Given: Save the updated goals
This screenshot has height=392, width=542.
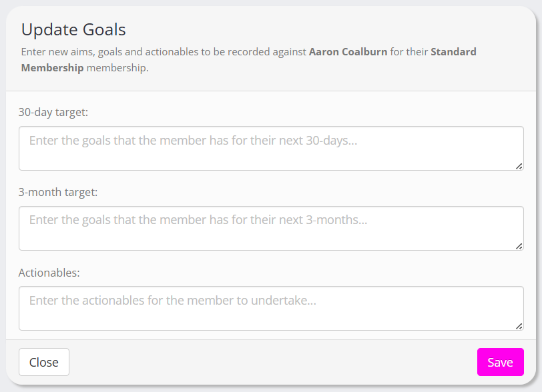Looking at the screenshot, I should click(x=500, y=362).
